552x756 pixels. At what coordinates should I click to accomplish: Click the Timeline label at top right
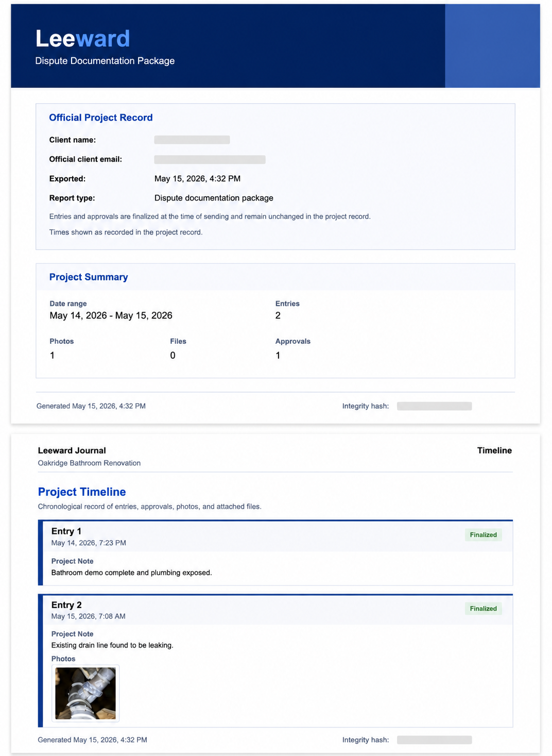[494, 450]
